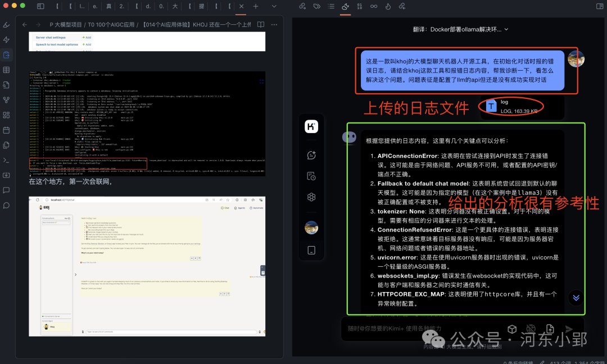
Task: Click the square chat bubble ribbon icon
Action: pyautogui.click(x=6, y=190)
